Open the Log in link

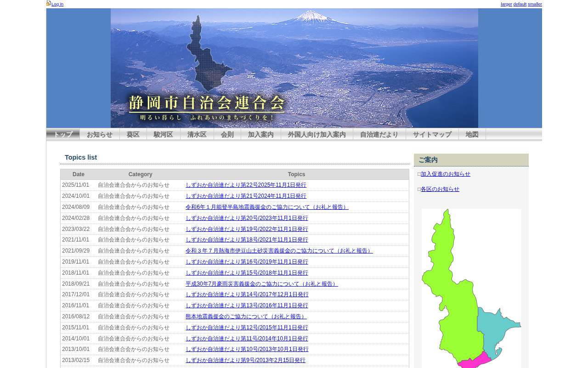pyautogui.click(x=57, y=4)
